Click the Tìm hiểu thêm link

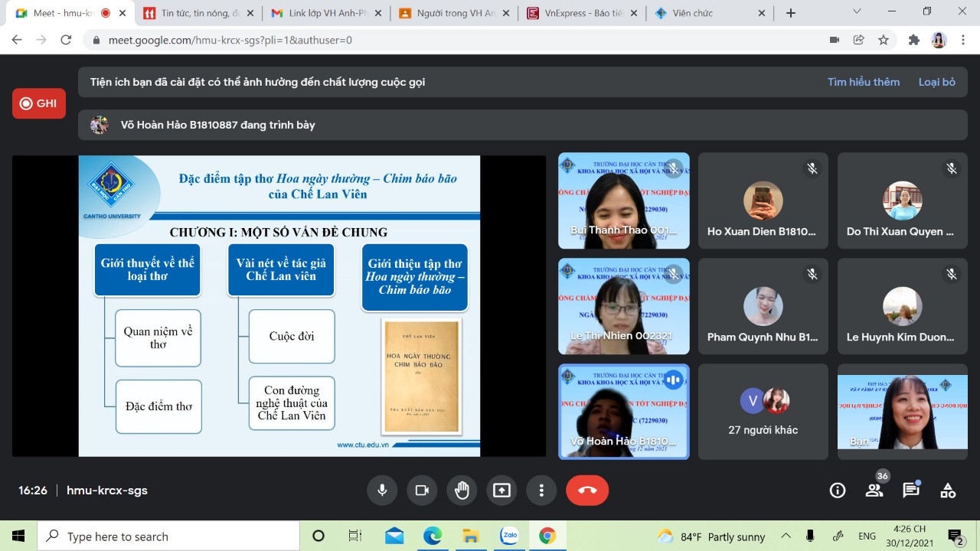click(863, 82)
